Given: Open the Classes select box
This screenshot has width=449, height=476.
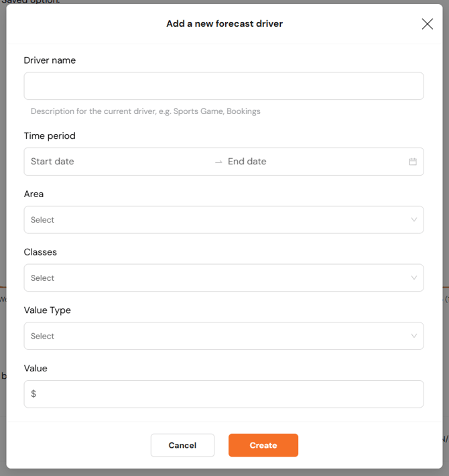Looking at the screenshot, I should 214,278.
